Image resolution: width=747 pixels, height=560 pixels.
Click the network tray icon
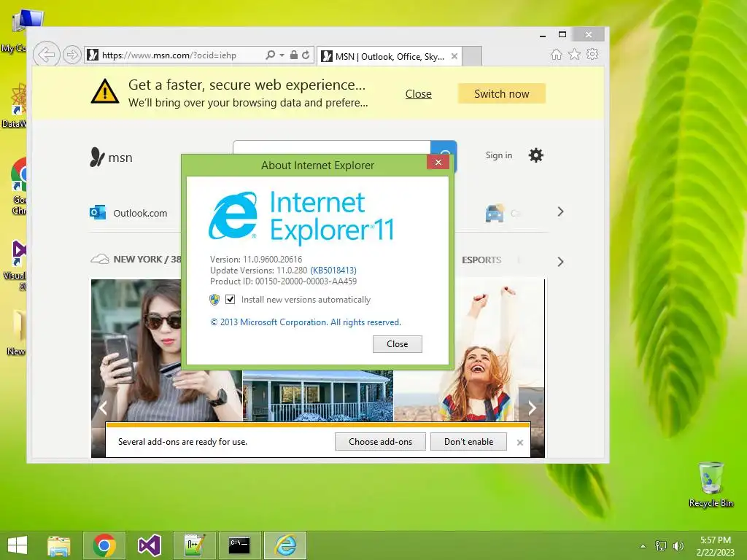point(661,546)
